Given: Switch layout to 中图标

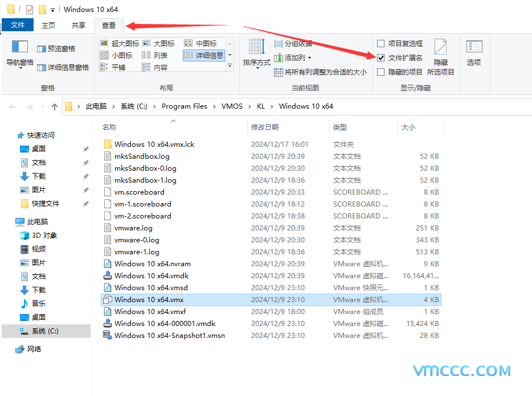Looking at the screenshot, I should [200, 43].
